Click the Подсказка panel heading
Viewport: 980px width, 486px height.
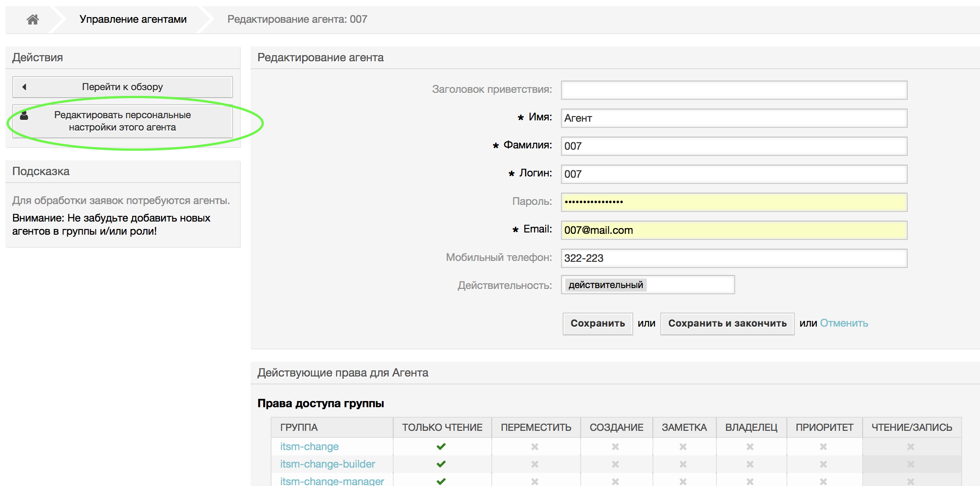coord(41,171)
